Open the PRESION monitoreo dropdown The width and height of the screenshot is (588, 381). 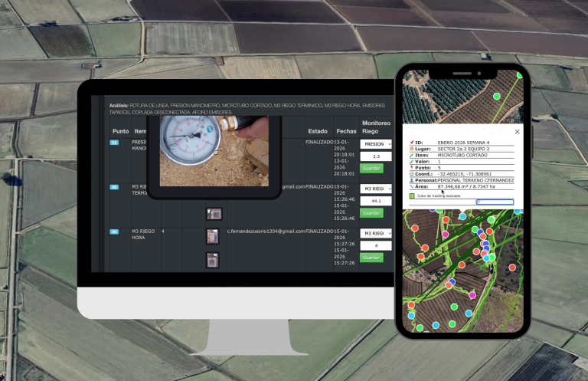pos(376,143)
